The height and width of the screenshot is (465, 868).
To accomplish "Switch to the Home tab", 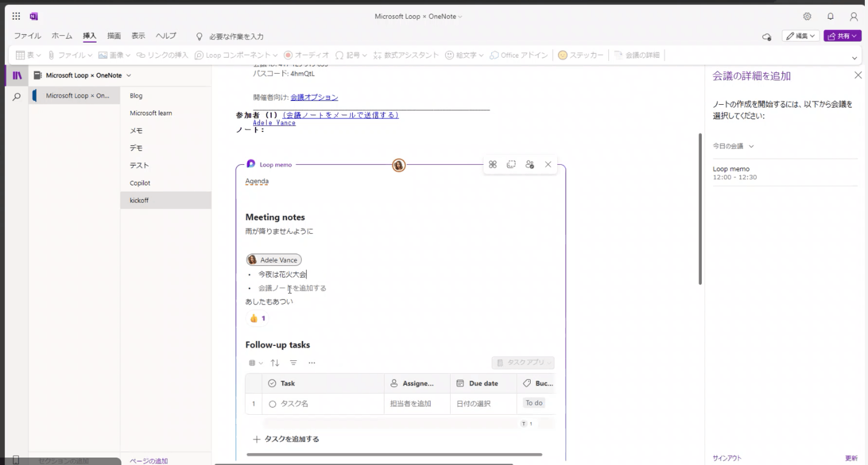I will click(62, 36).
